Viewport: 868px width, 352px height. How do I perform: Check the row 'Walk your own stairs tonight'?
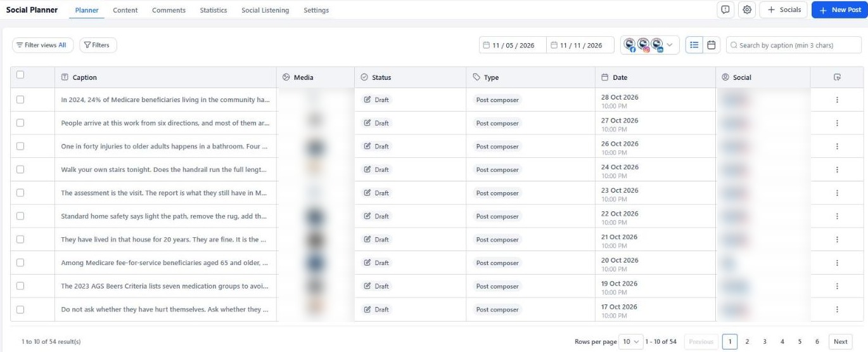click(20, 169)
